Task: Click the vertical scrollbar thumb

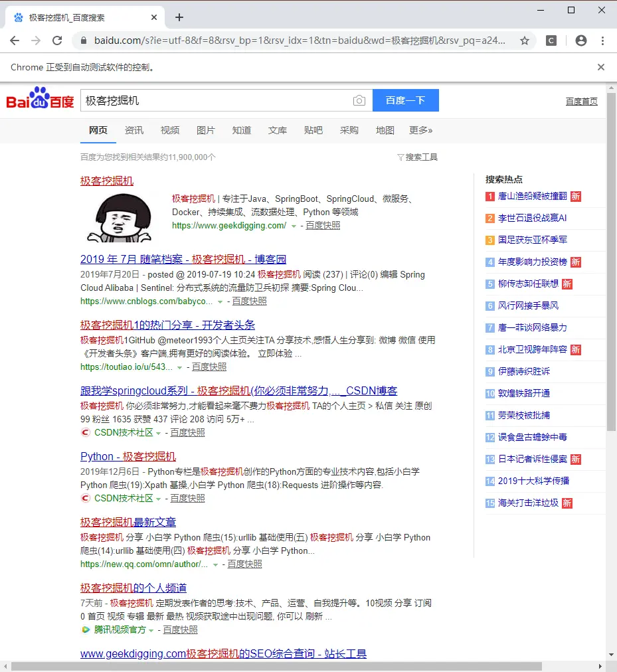Action: coord(612,262)
